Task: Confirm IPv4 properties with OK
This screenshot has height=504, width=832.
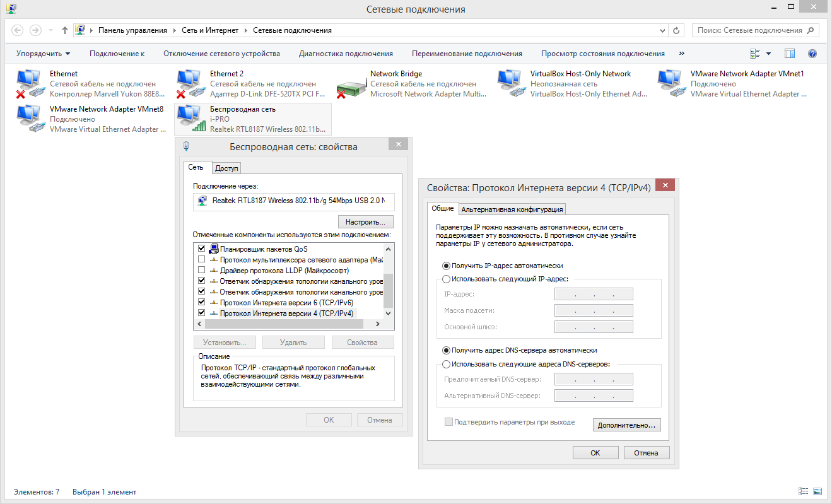Action: 595,453
